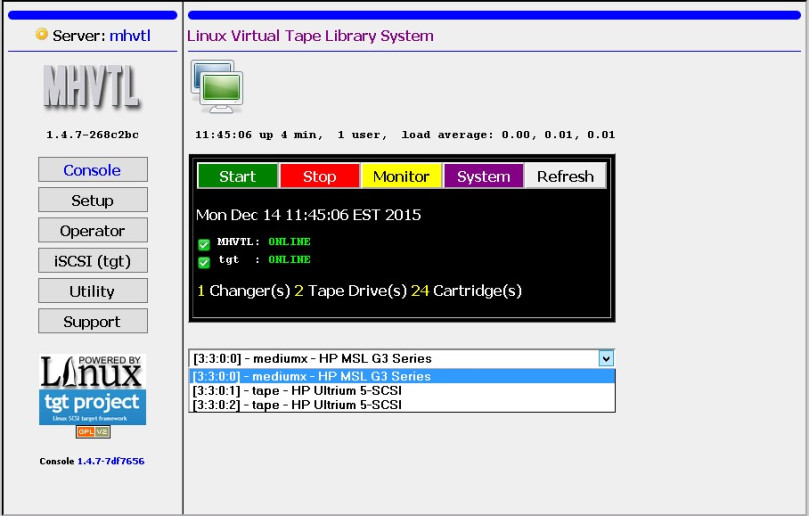Image resolution: width=809 pixels, height=516 pixels.
Task: Open the Utility section
Action: tap(92, 291)
